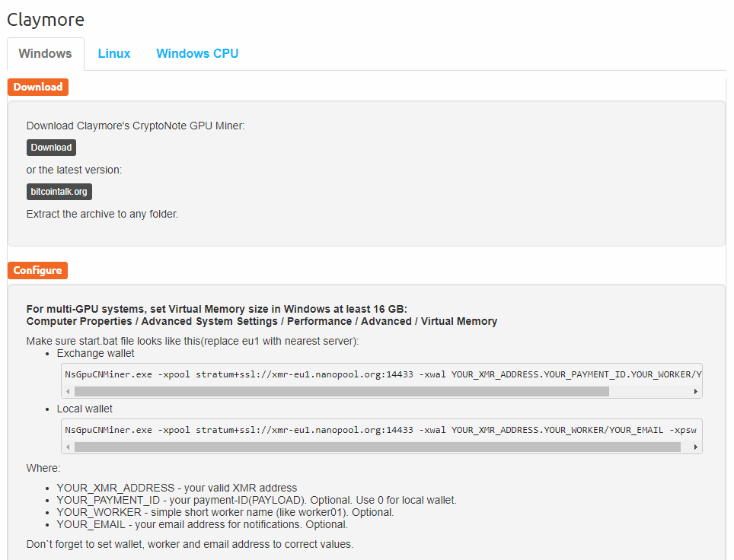Click the dark Download button for Claymore miner
The height and width of the screenshot is (560, 734).
pyautogui.click(x=51, y=148)
